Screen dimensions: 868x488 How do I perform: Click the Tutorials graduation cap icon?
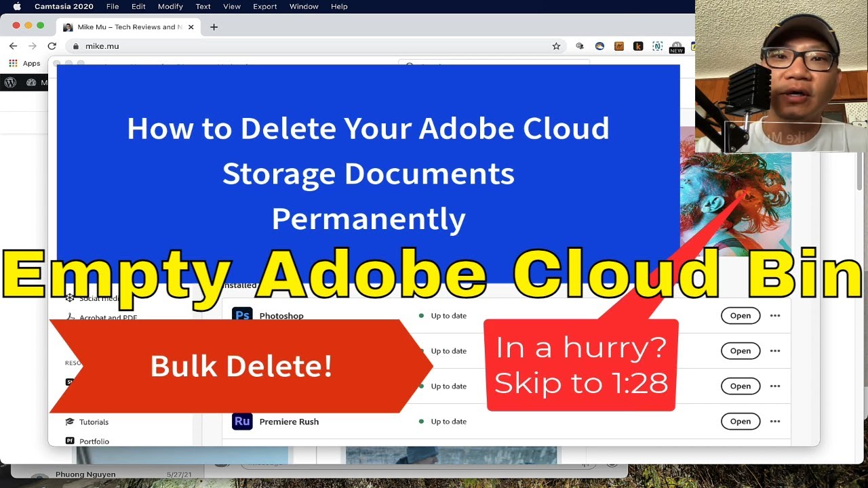point(69,422)
